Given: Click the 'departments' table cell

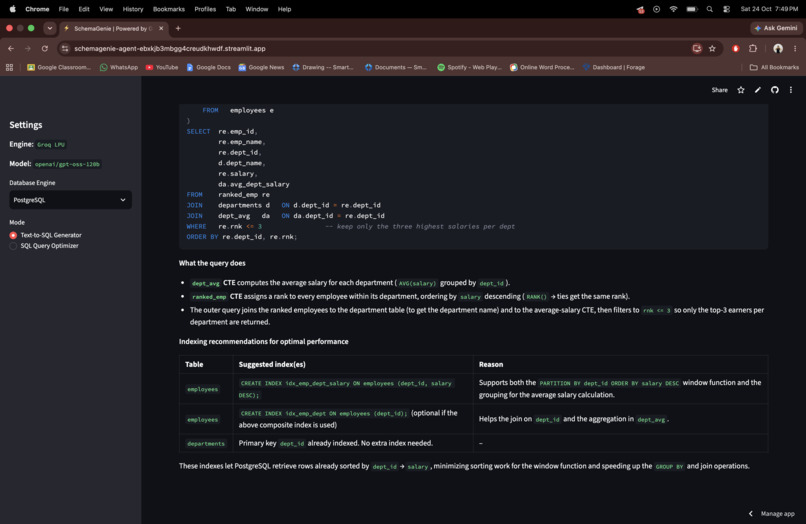Looking at the screenshot, I should [206, 443].
